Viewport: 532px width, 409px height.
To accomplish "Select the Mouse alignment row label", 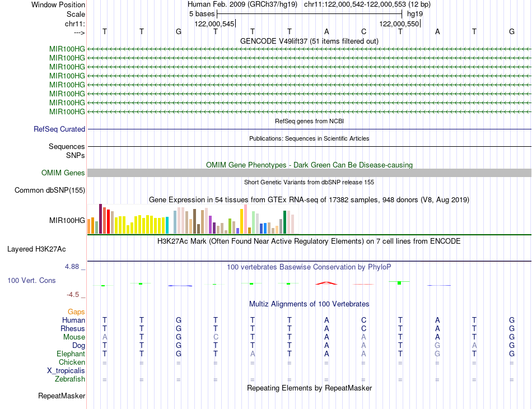I will 74,337.
